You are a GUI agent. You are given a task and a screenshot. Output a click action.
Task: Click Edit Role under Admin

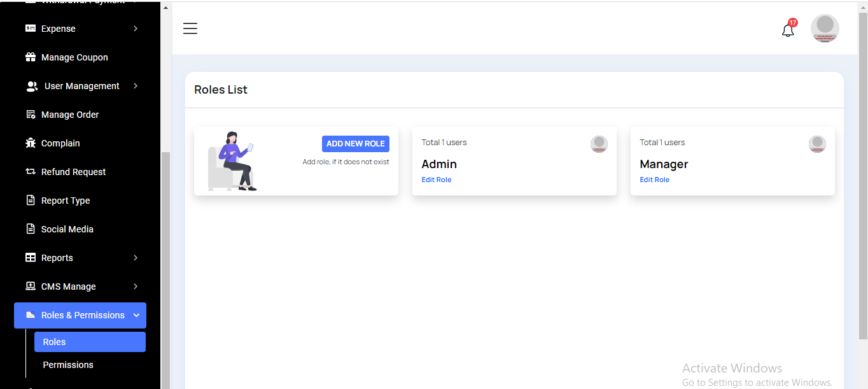tap(437, 180)
